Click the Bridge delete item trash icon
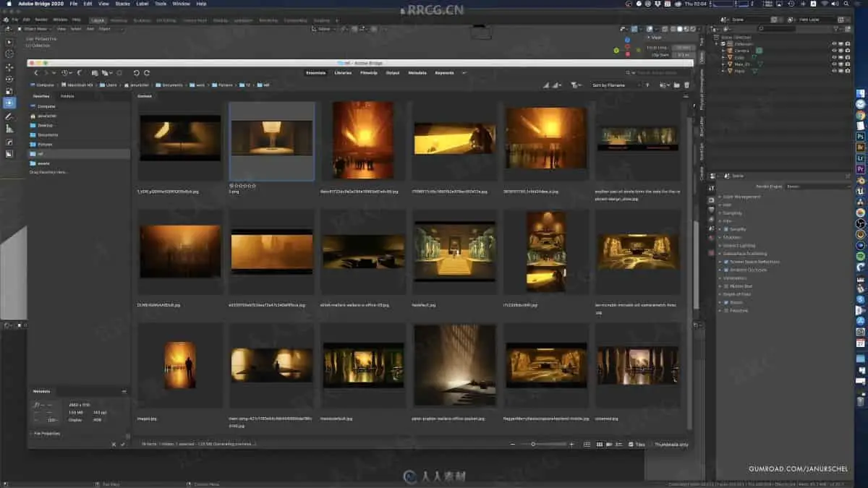 coord(686,85)
